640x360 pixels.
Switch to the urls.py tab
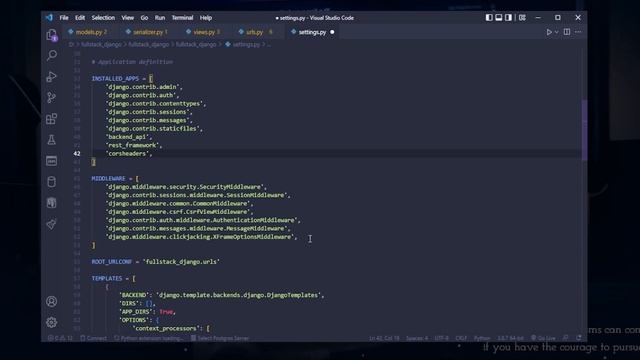[258, 32]
